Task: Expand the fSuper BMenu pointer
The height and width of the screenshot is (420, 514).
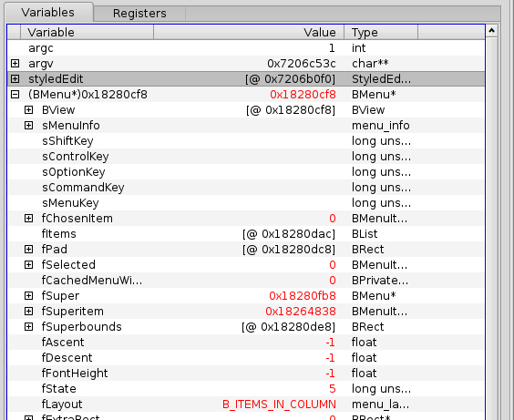Action: pos(29,295)
